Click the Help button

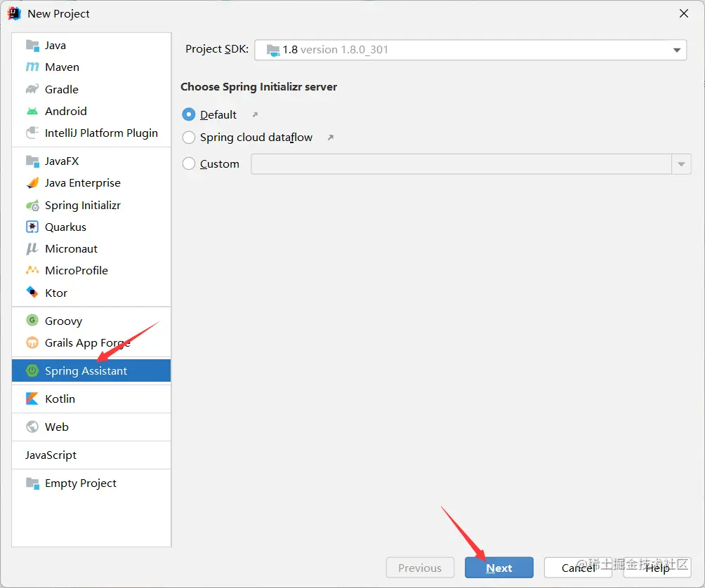point(657,568)
